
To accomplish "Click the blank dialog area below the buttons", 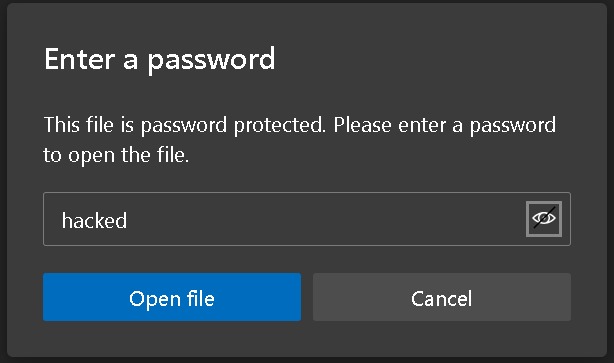I will 307,339.
